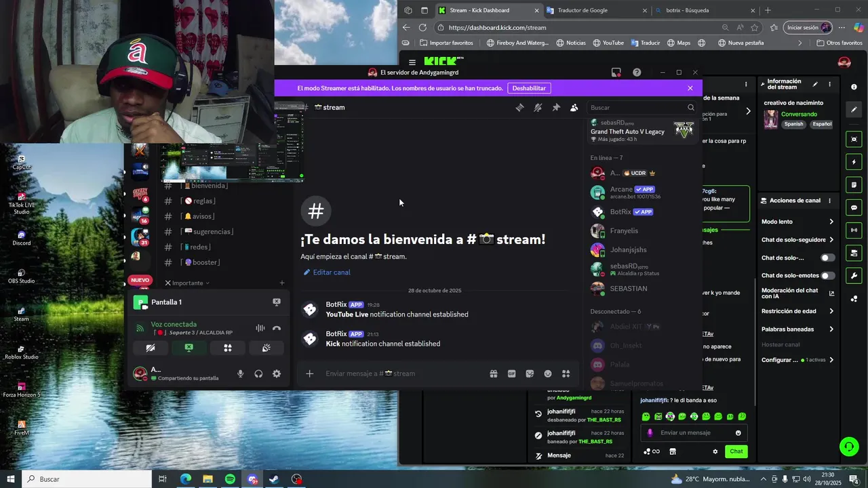Viewport: 868px width, 488px height.
Task: Open the sticker picker in Discord
Action: click(530, 373)
